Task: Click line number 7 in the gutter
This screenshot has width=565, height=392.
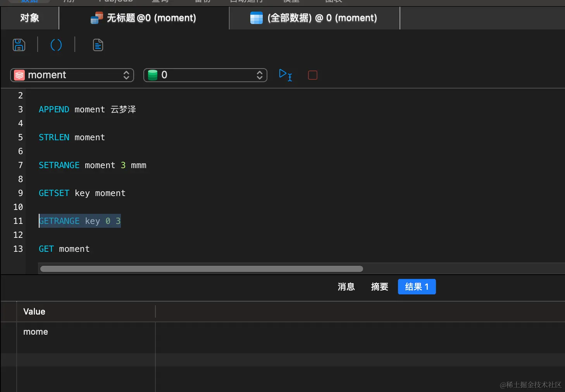Action: click(x=21, y=165)
